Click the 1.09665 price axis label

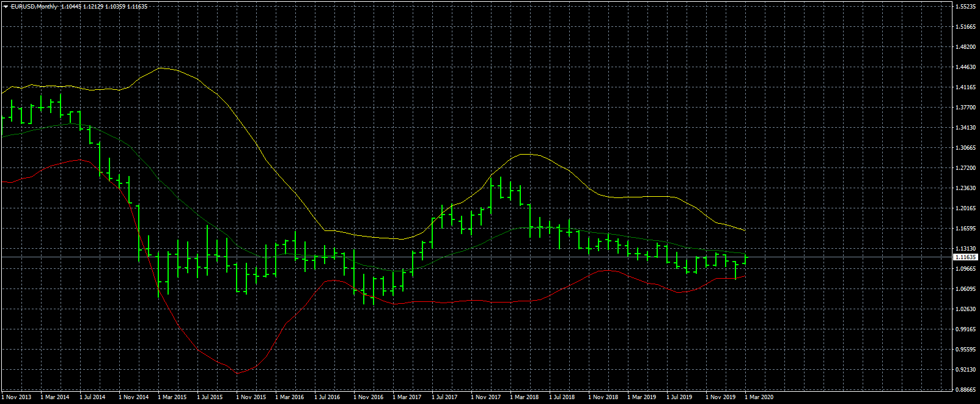(967, 269)
